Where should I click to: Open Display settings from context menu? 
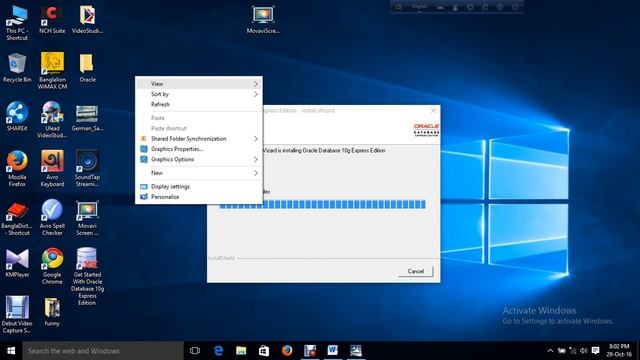199,187
